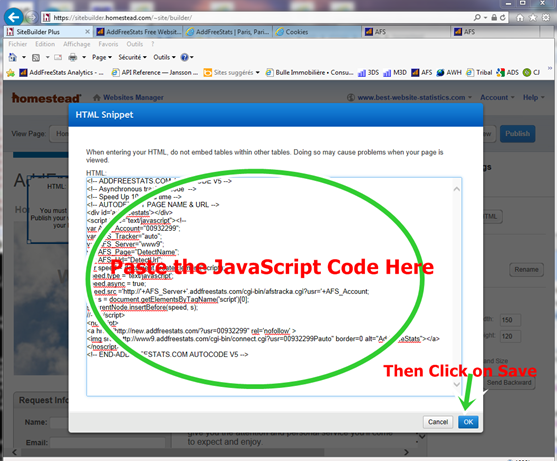The height and width of the screenshot is (461, 557).
Task: Switch to the Cookies tab
Action: [317, 32]
